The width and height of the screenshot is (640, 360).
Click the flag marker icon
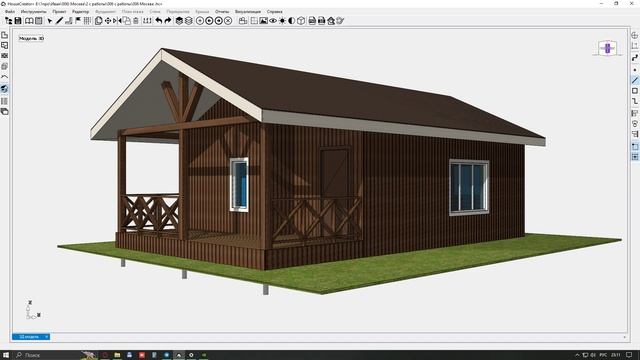[78, 20]
